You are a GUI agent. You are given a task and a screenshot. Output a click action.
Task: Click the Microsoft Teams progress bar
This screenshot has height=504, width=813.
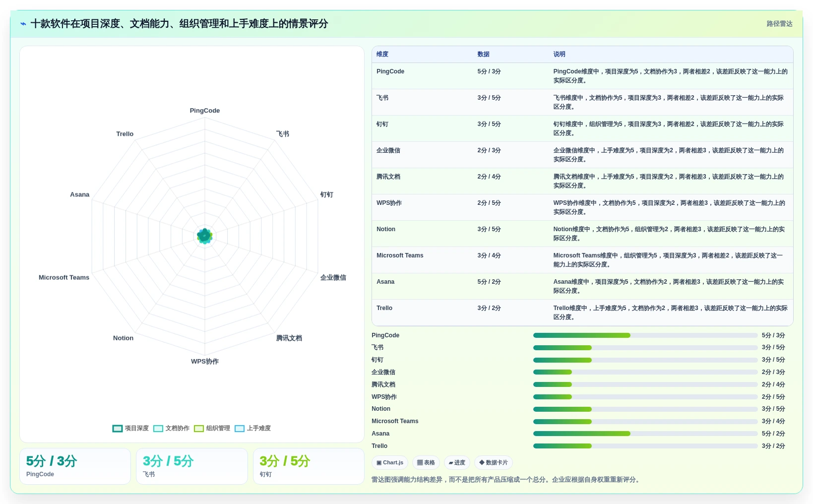(645, 422)
